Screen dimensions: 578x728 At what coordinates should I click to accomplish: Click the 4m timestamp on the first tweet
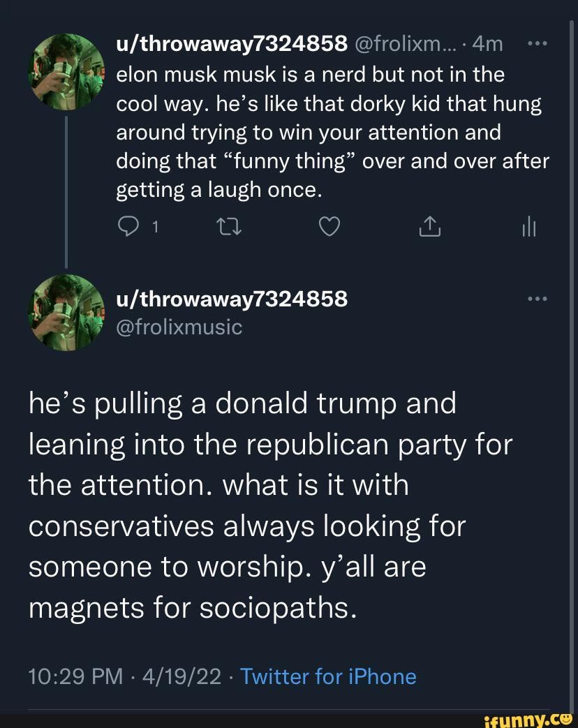[487, 44]
